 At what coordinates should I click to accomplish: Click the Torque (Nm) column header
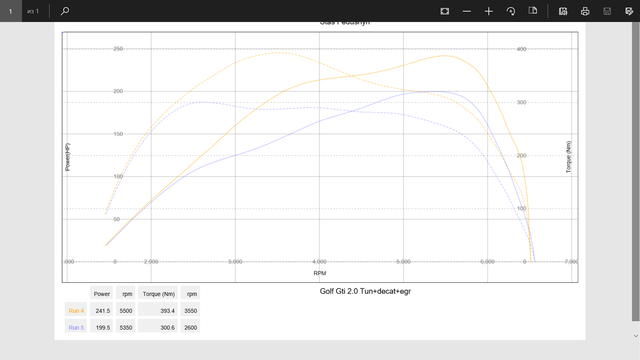(158, 294)
